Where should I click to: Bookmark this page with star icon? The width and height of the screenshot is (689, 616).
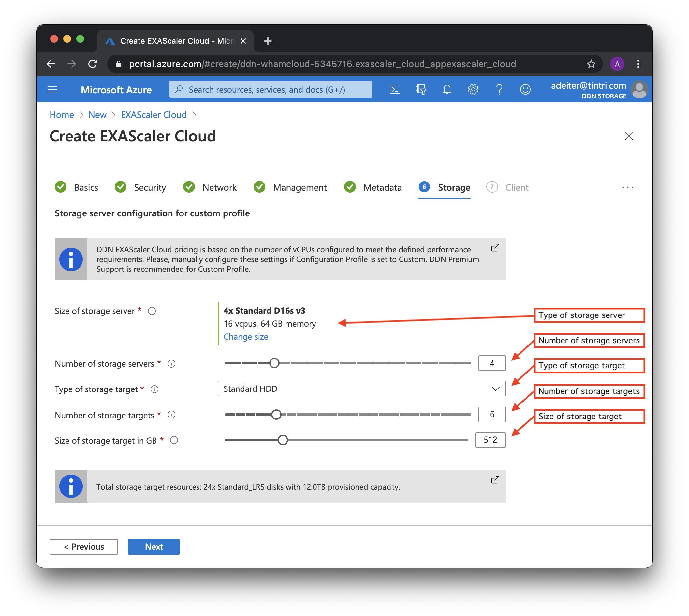point(591,64)
